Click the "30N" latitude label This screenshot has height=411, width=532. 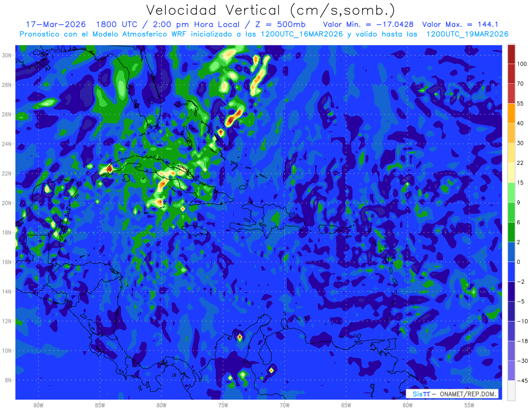pyautogui.click(x=8, y=55)
